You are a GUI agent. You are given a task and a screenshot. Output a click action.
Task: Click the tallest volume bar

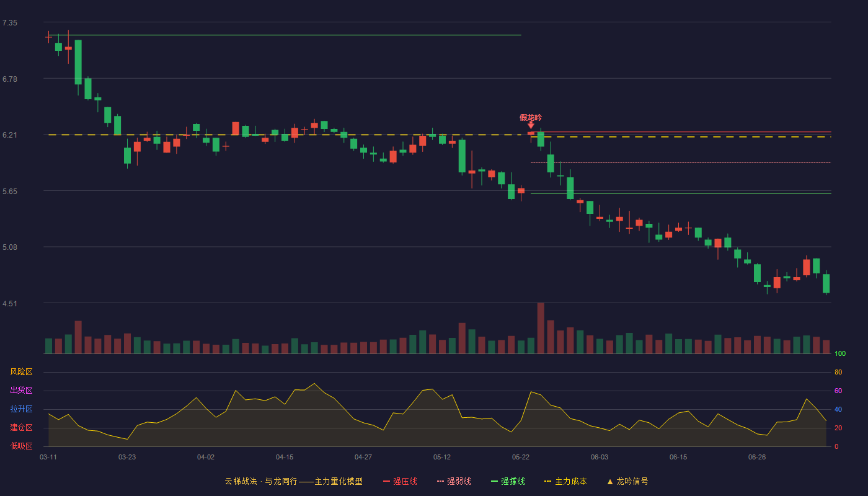click(541, 328)
